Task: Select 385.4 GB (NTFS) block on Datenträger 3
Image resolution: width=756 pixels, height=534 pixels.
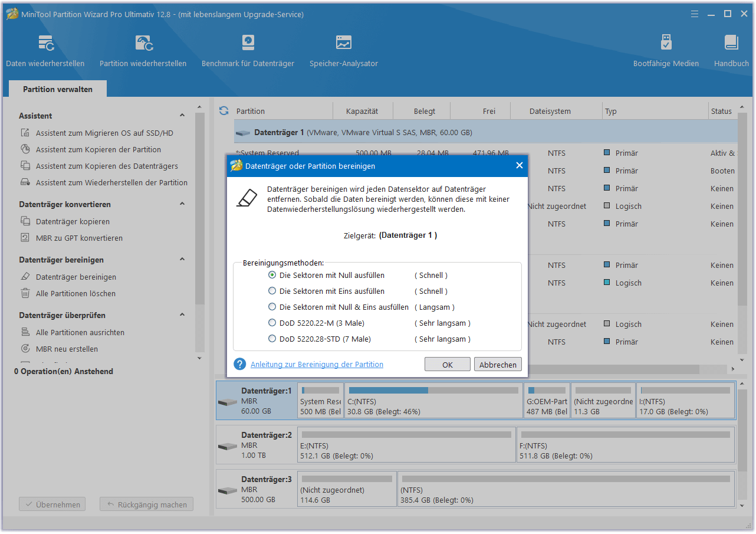Action: tap(566, 489)
